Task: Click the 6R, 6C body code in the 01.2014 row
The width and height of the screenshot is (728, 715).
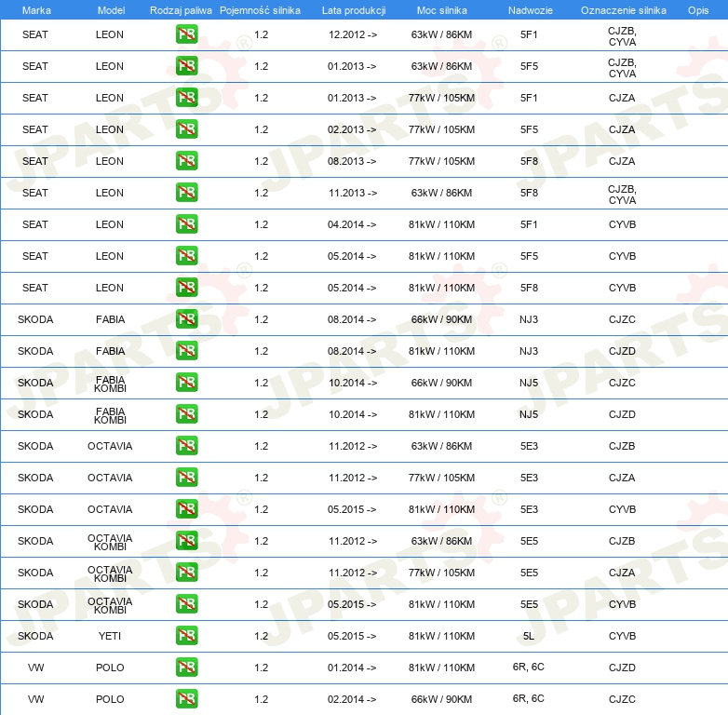Action: 529,668
